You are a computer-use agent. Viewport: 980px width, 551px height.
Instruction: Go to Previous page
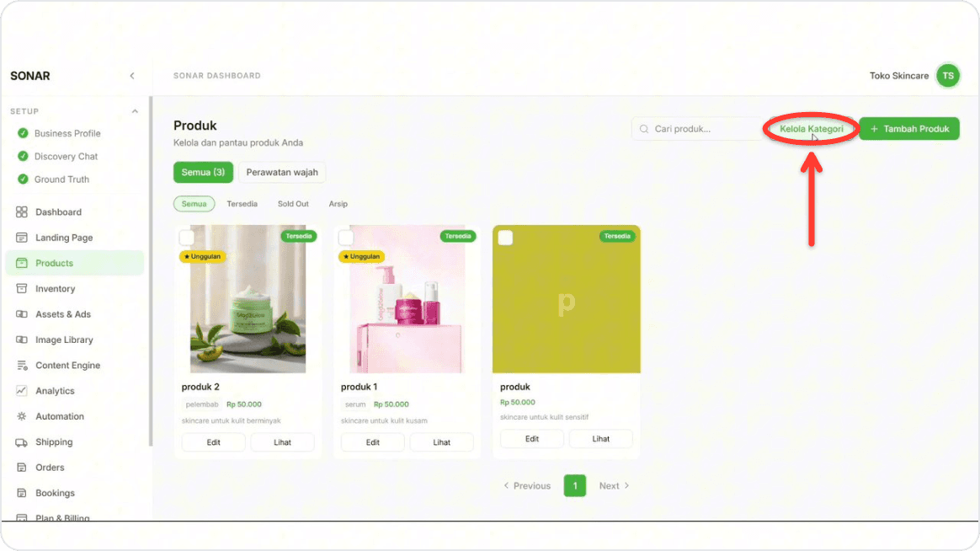coord(527,486)
